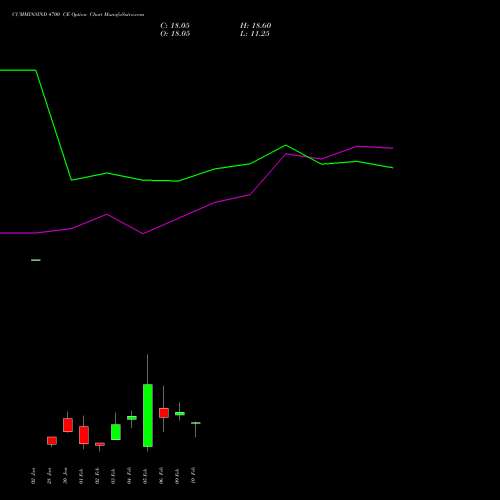Click the 03 Feb date axis label
This screenshot has height=500, width=500.
click(x=113, y=476)
